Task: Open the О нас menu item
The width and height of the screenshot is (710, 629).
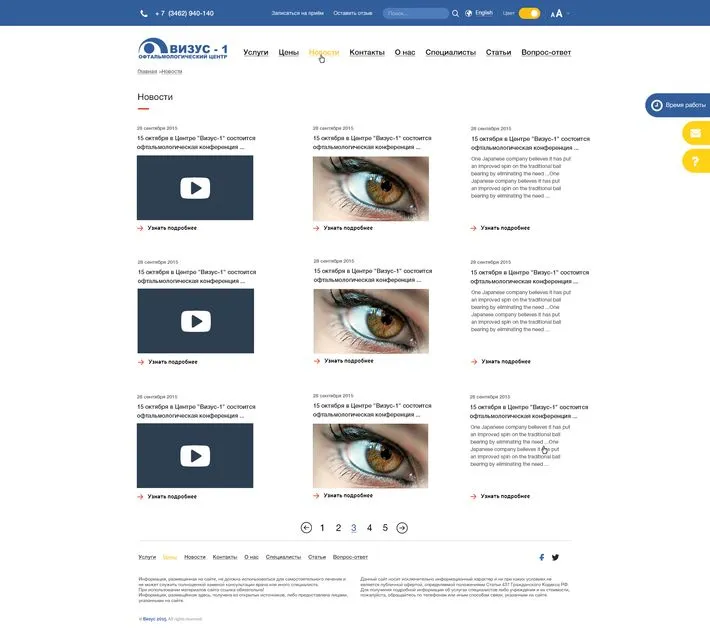Action: (x=405, y=53)
